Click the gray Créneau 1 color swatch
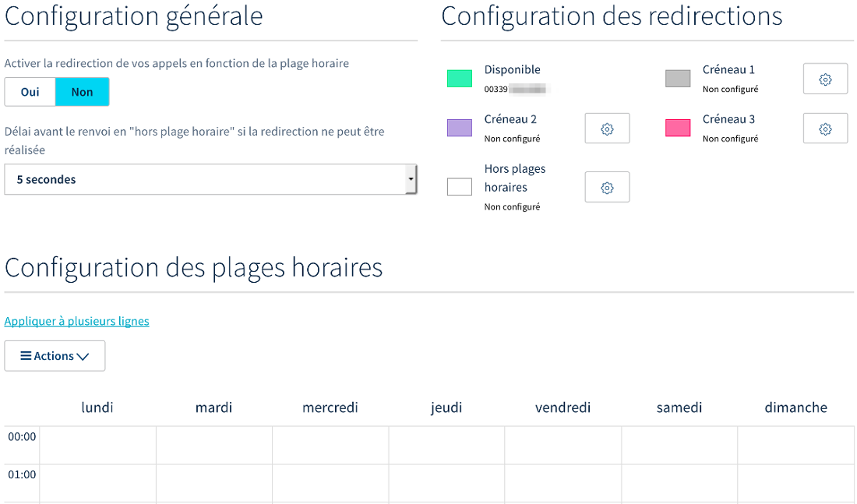This screenshot has width=857, height=504. [x=678, y=78]
